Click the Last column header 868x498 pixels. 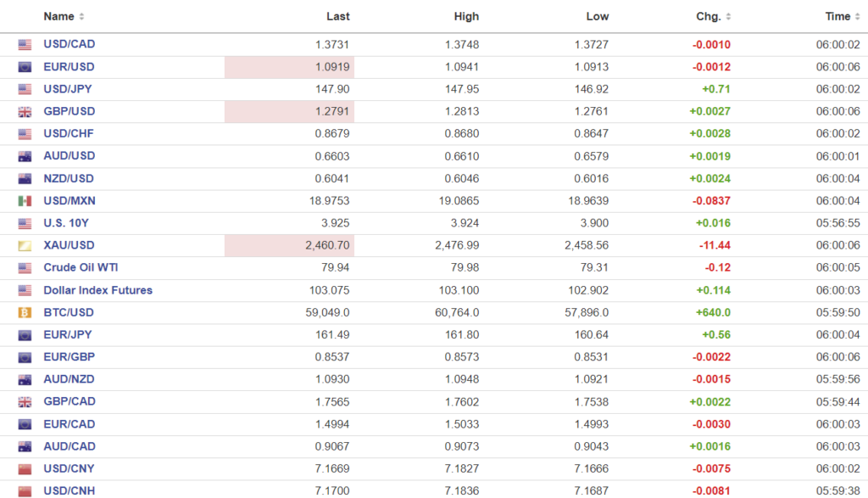tap(337, 17)
